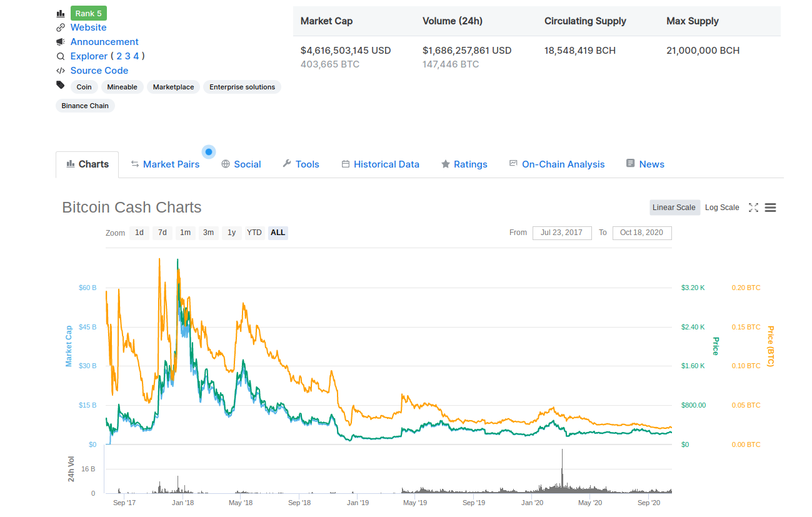Open the Announcement link

104,42
